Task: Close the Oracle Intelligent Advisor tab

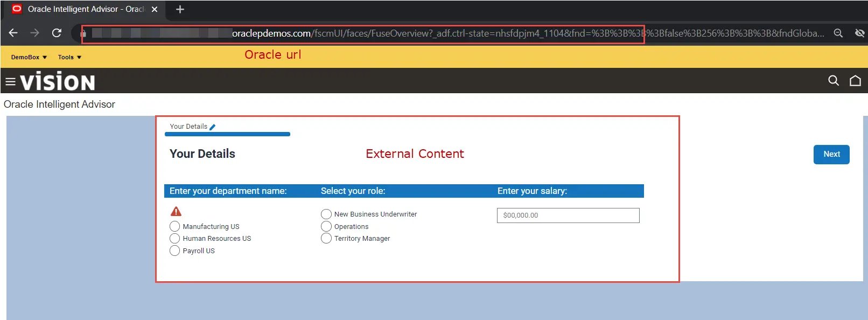Action: pos(155,9)
